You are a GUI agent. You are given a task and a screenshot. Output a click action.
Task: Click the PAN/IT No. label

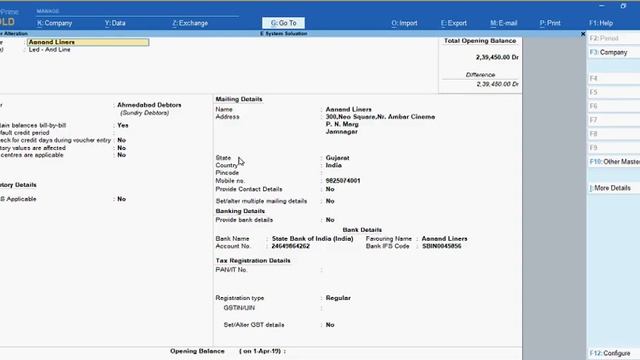(231, 270)
